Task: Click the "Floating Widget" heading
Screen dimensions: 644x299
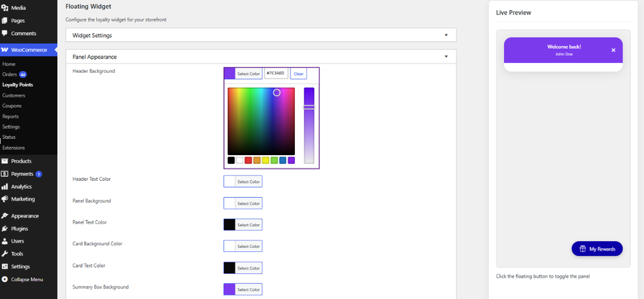Action: click(88, 6)
